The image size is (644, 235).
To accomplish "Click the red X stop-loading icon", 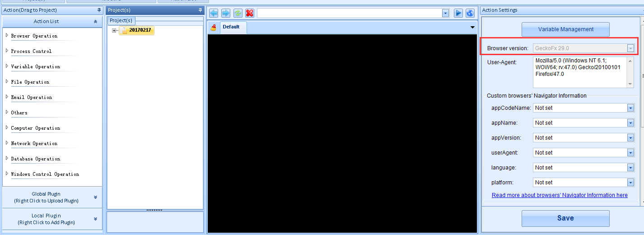I will click(249, 13).
